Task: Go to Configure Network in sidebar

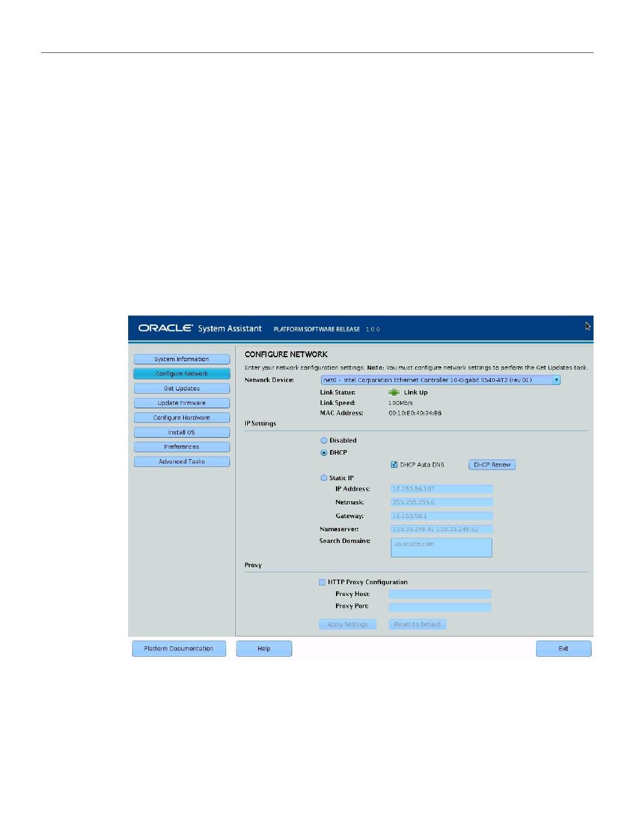Action: tap(182, 374)
